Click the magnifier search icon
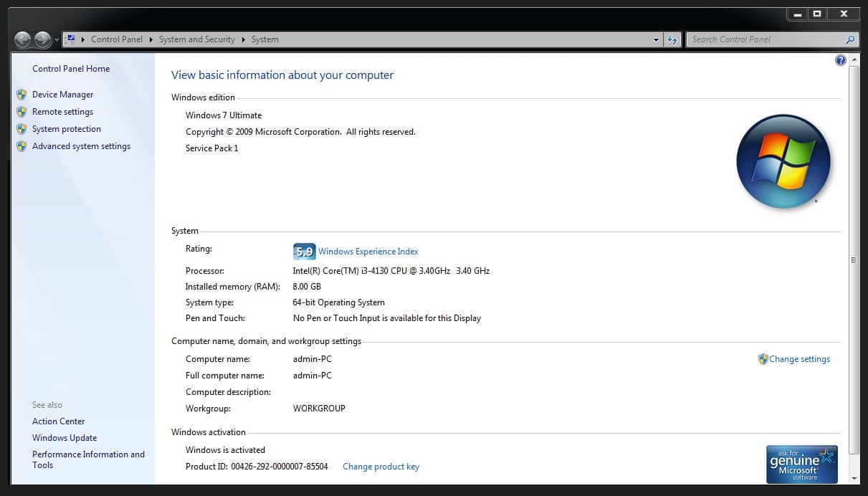This screenshot has width=868, height=496. pos(851,39)
